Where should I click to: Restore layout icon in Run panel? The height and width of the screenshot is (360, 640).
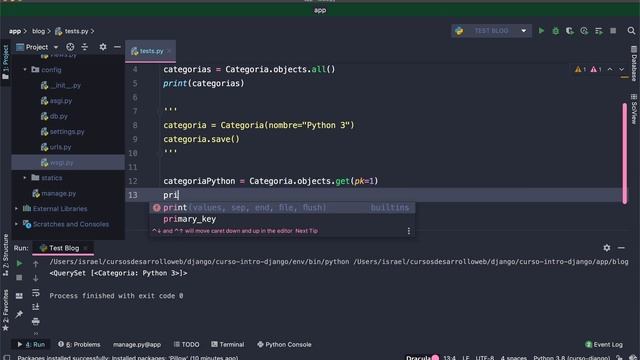tap(19, 296)
